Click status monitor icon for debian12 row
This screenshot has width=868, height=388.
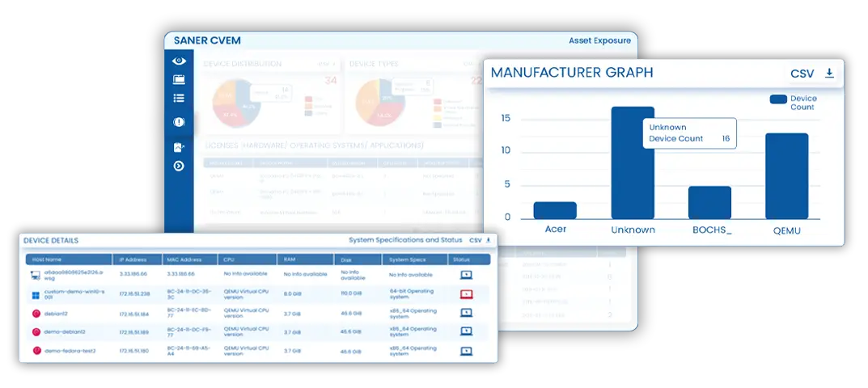(466, 313)
